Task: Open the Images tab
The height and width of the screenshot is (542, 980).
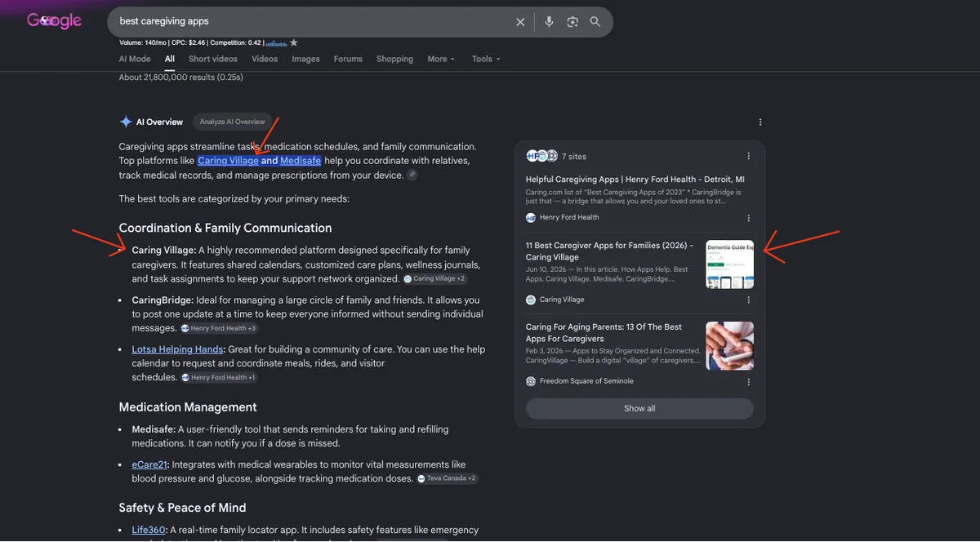Action: coord(306,59)
